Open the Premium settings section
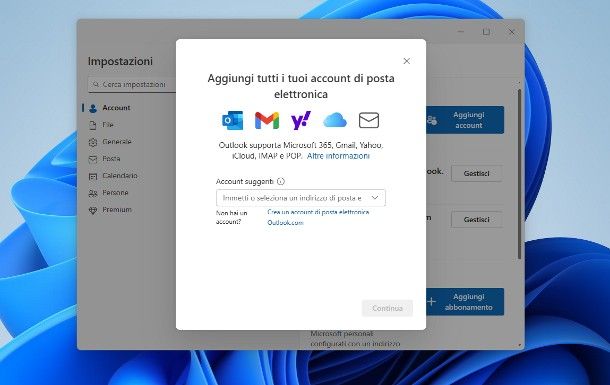 click(x=117, y=210)
